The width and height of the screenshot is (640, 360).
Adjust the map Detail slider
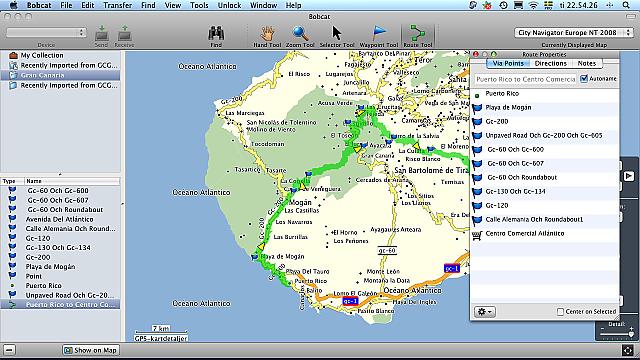(x=616, y=334)
